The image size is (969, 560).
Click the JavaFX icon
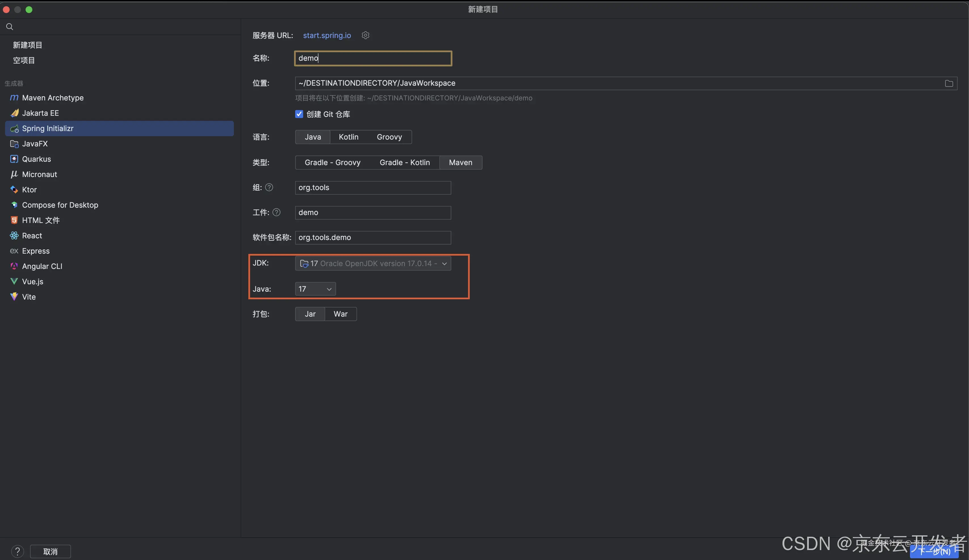14,144
